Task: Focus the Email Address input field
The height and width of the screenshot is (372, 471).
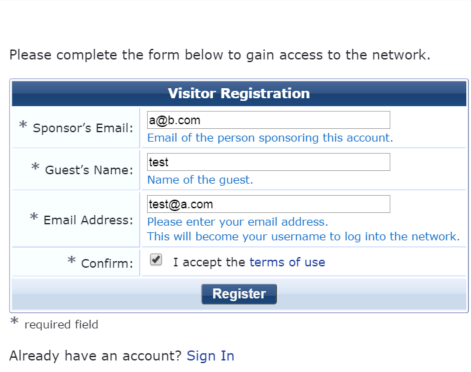Action: tap(268, 204)
